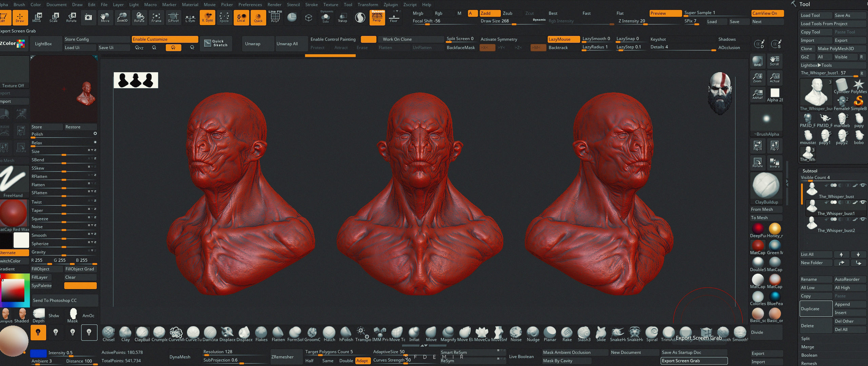The image size is (868, 366).
Task: Toggle the Persp perspective button
Action: pyautogui.click(x=377, y=17)
